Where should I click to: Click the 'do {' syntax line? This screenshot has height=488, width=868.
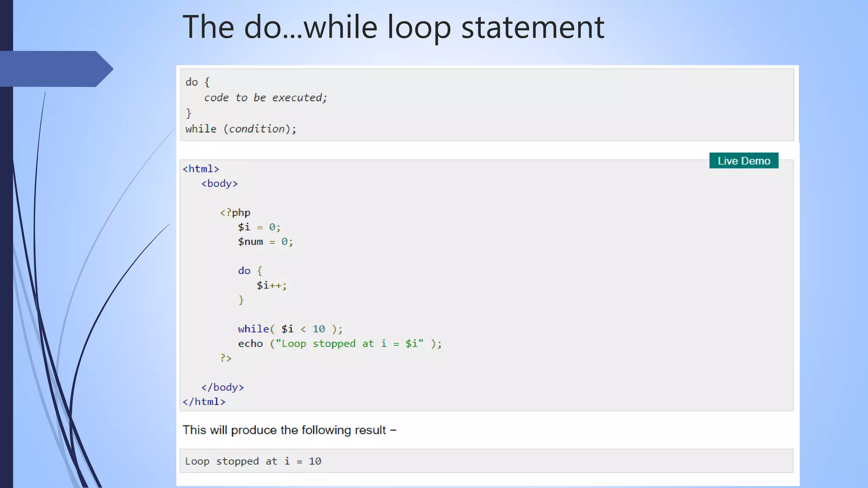[198, 82]
